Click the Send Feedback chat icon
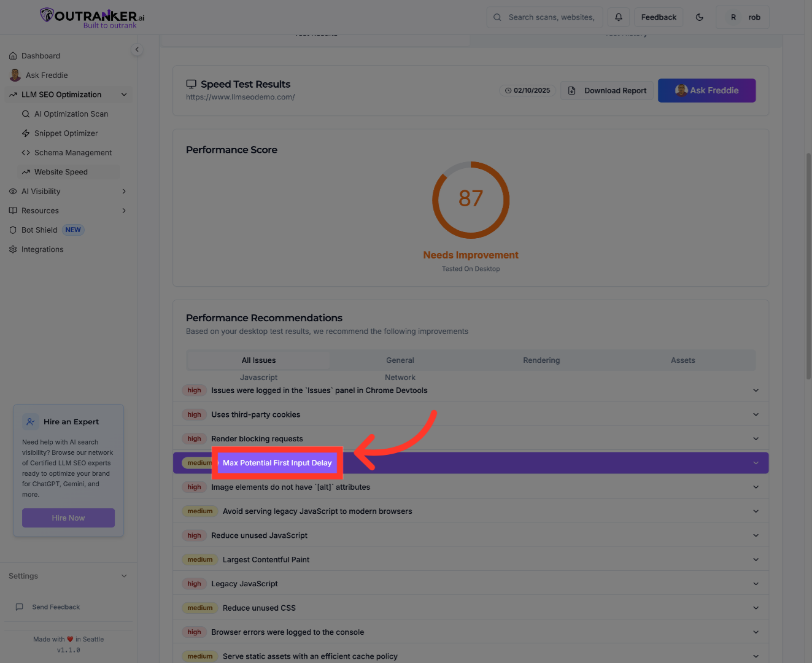 tap(20, 607)
